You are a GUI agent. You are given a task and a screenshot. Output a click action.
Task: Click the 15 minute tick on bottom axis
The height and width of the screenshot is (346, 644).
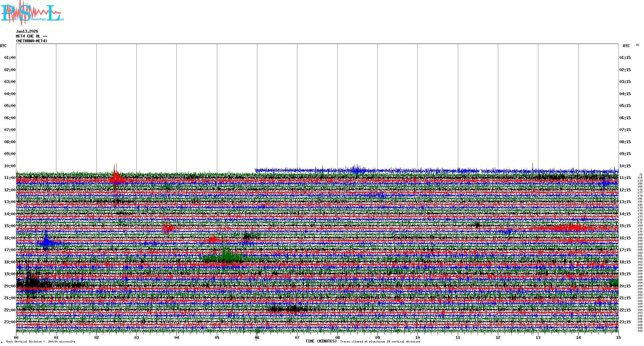coord(618,338)
